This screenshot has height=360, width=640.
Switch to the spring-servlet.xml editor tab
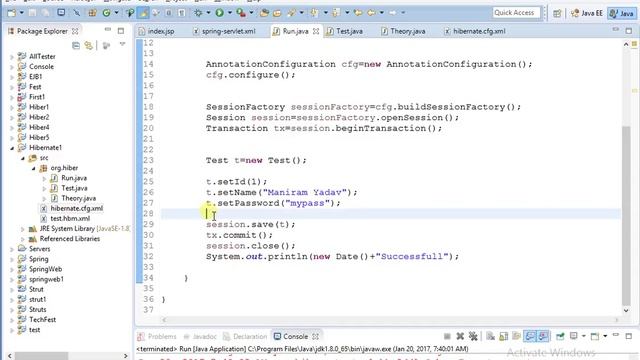click(x=224, y=31)
